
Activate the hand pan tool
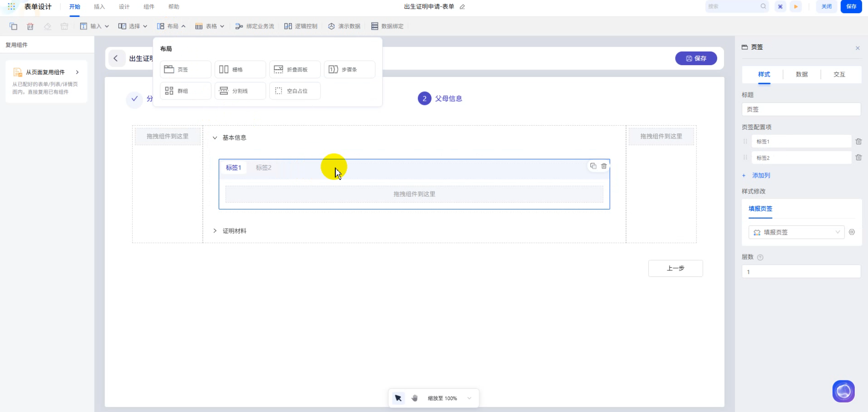(x=414, y=398)
